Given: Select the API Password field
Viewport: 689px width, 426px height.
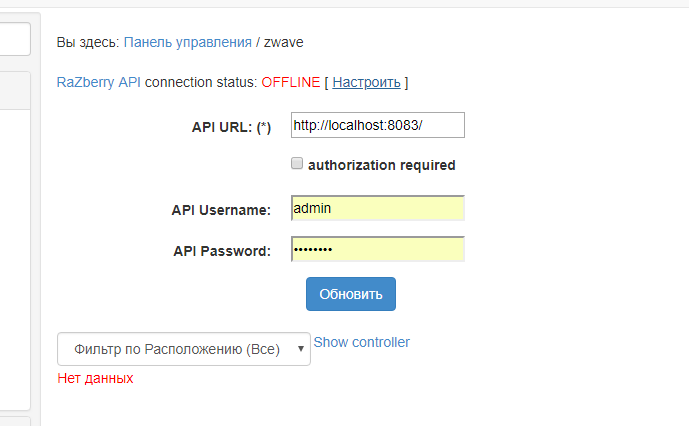Looking at the screenshot, I should click(377, 249).
